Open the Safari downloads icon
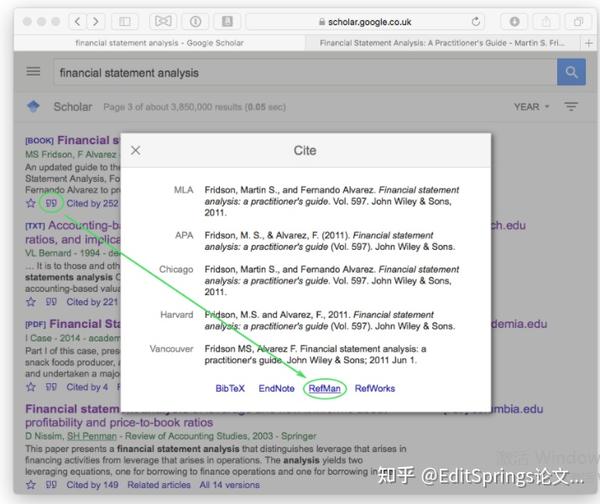600x504 pixels. pos(514,21)
